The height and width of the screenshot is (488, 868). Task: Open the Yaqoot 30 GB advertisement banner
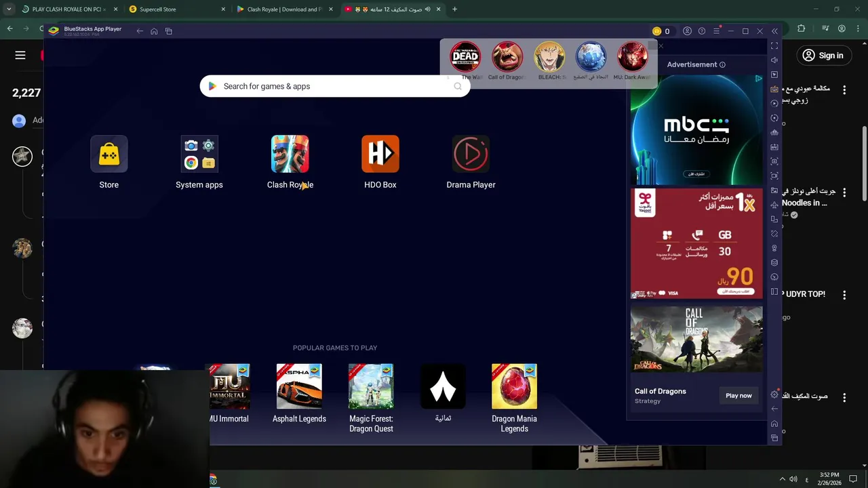tap(696, 243)
